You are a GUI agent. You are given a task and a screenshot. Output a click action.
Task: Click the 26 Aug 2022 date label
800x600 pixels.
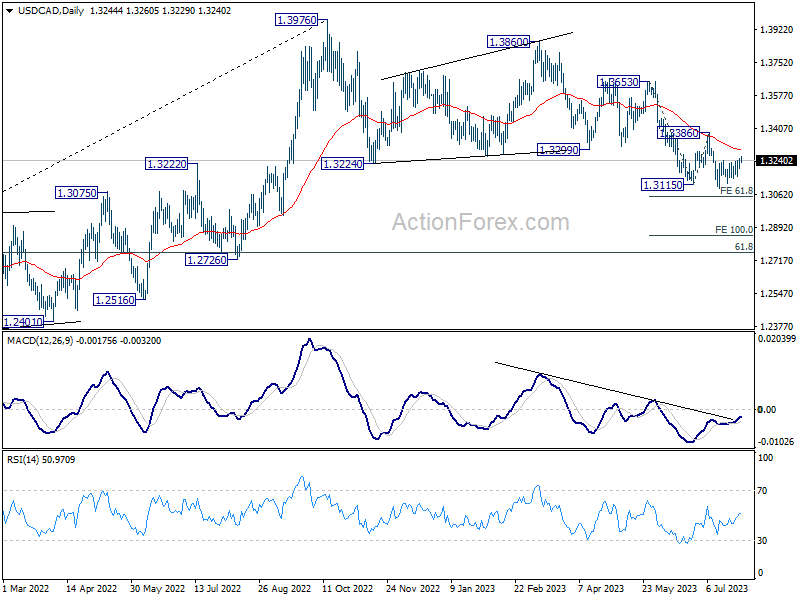click(284, 588)
